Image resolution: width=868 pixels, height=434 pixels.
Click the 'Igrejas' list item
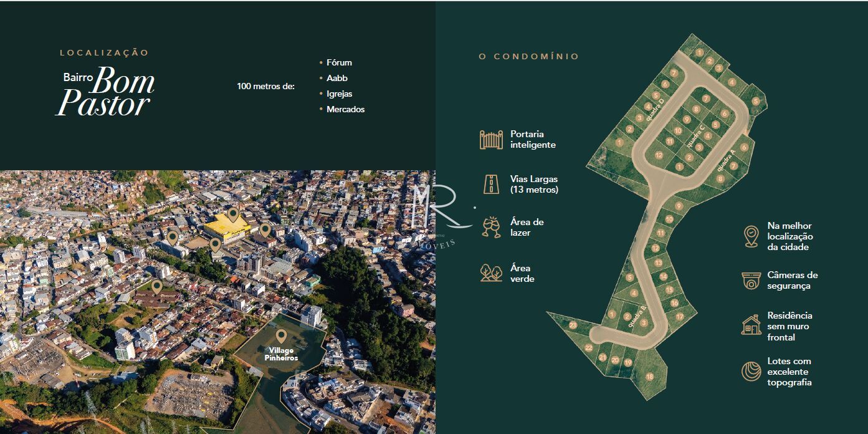coord(339,94)
